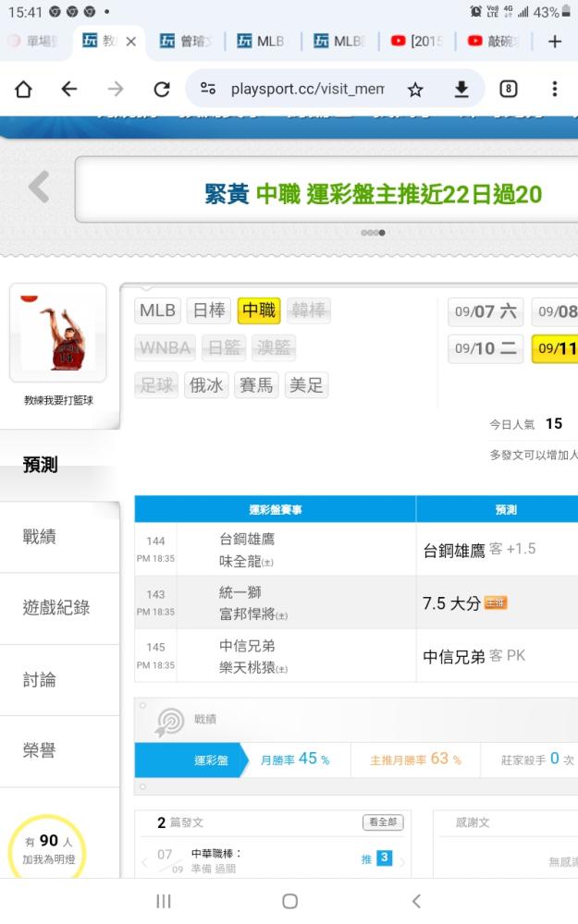Click game 144 台鋼雄鷹 vs 味全龍

point(275,549)
